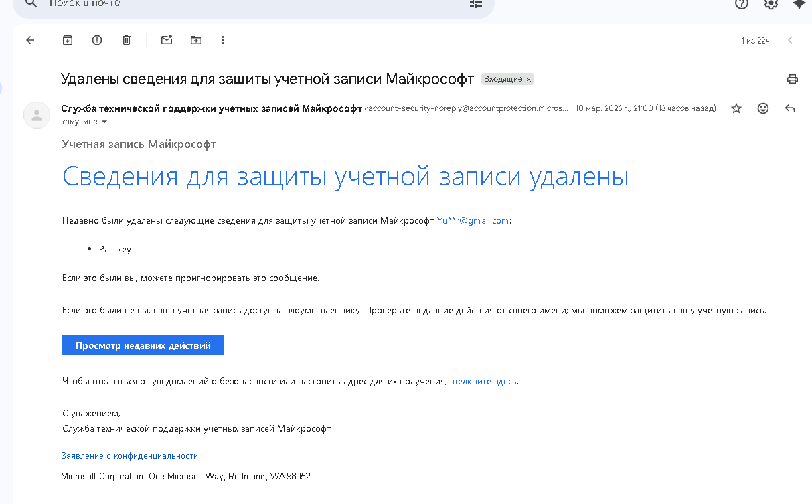Click the '1 из 224' message counter
The width and height of the screenshot is (812, 504).
coord(755,41)
